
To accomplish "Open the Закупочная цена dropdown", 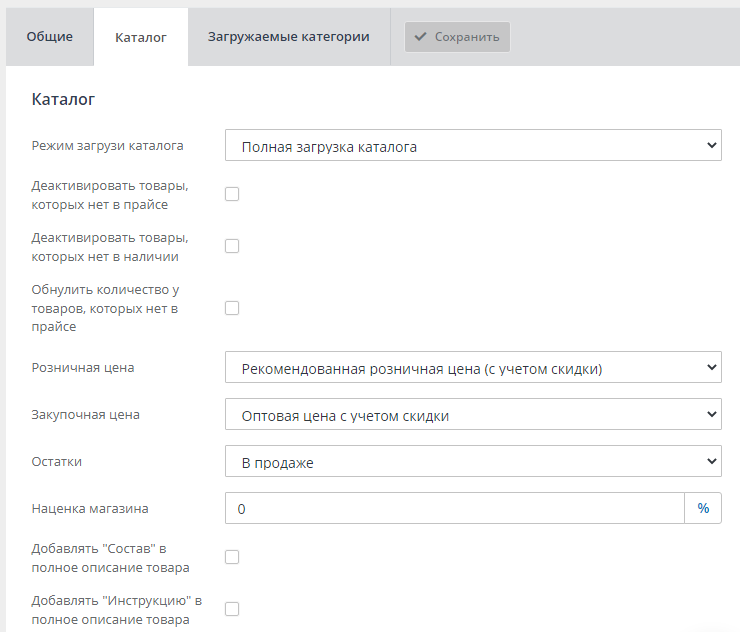I will click(x=473, y=415).
